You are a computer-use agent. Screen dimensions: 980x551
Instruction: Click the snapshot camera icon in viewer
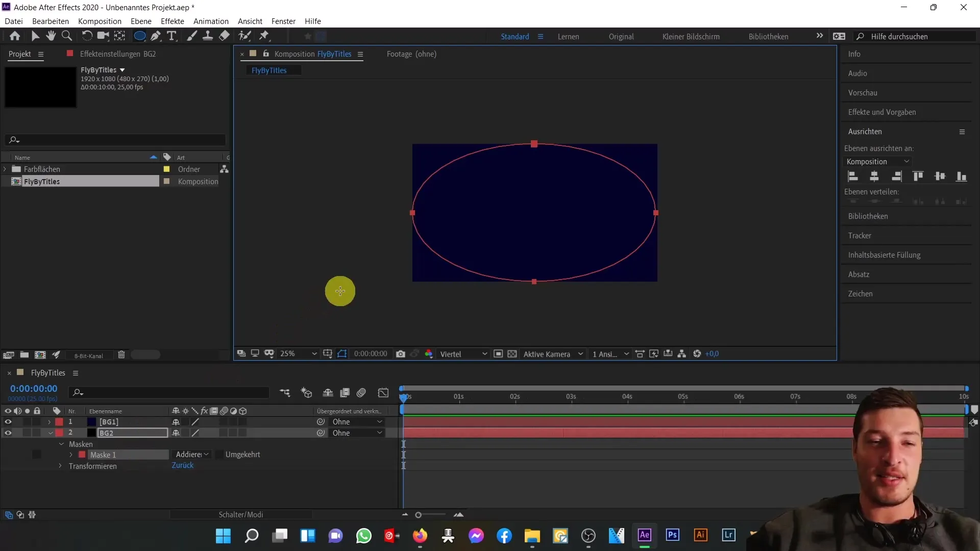pyautogui.click(x=401, y=354)
